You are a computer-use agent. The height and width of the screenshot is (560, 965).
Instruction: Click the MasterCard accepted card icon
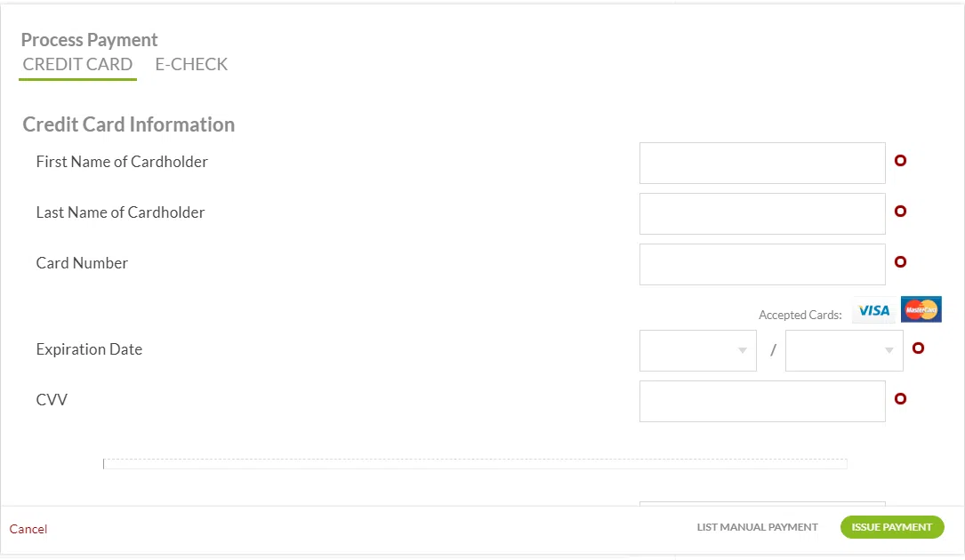pos(921,309)
